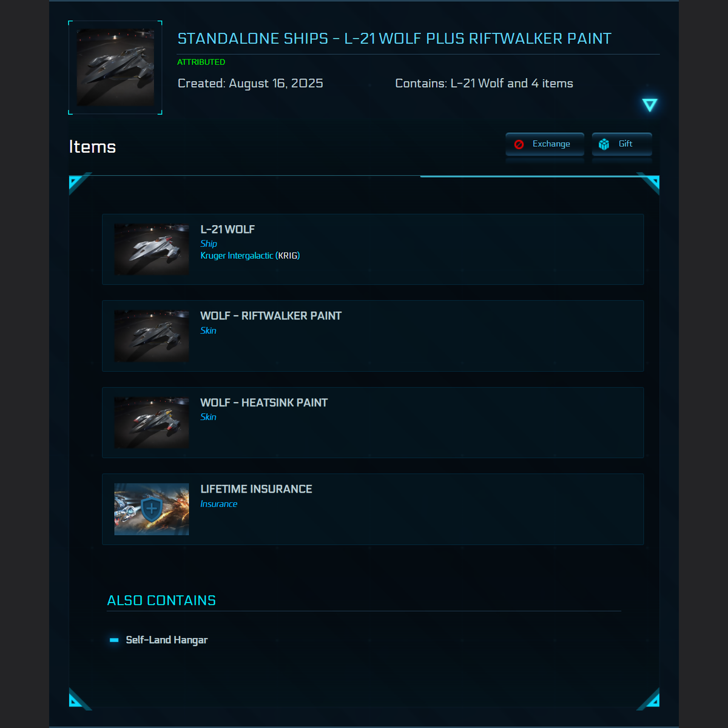Screen dimensions: 728x728
Task: Select the Wolf - Riftwalker Paint title
Action: 271,316
